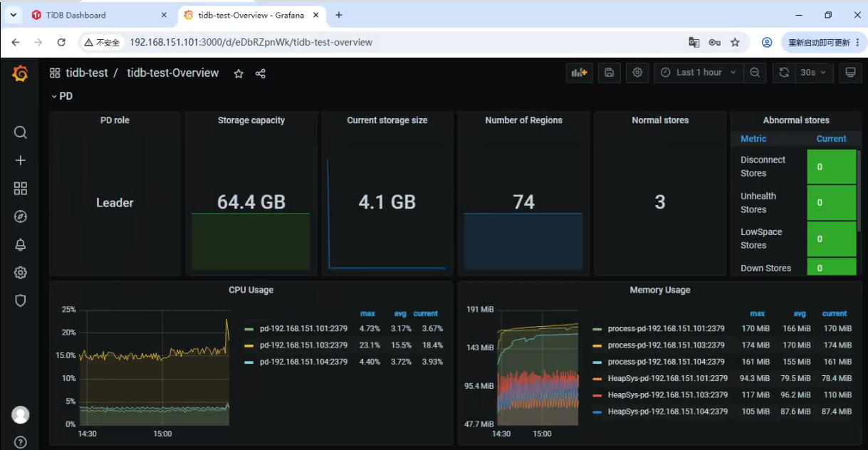Click the tidb-test folder breadcrumb
The width and height of the screenshot is (868, 450).
click(87, 73)
